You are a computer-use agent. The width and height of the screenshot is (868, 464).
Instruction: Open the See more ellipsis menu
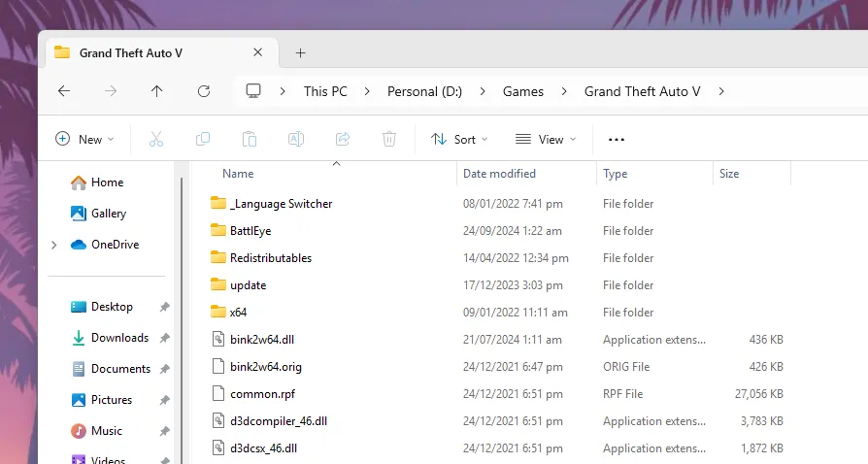point(617,140)
